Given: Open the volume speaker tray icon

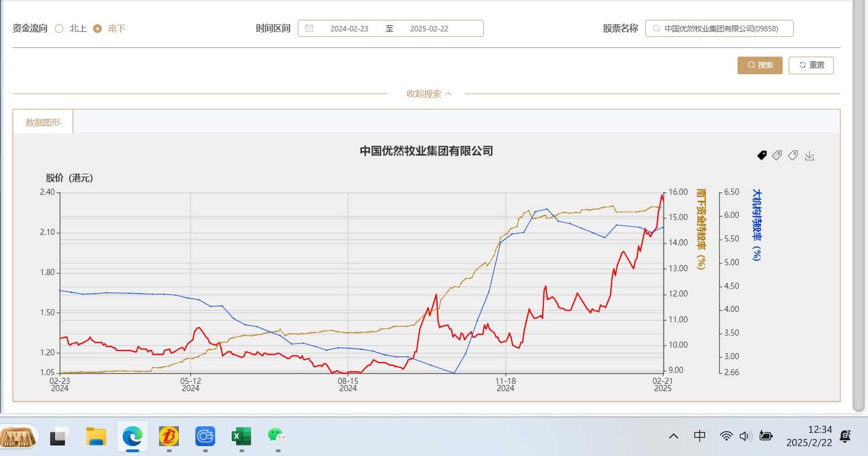Looking at the screenshot, I should [745, 436].
